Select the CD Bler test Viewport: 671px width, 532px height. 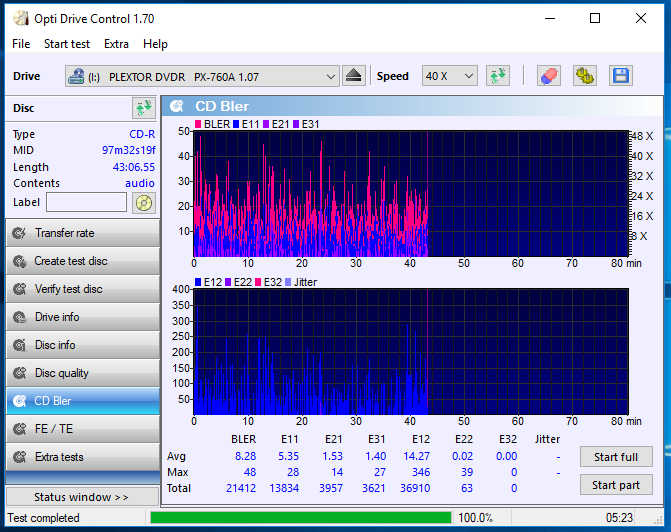coord(83,401)
